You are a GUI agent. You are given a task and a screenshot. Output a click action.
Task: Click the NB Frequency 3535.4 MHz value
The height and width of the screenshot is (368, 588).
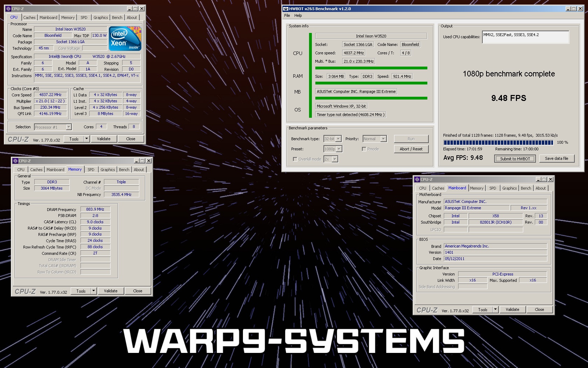tap(121, 195)
